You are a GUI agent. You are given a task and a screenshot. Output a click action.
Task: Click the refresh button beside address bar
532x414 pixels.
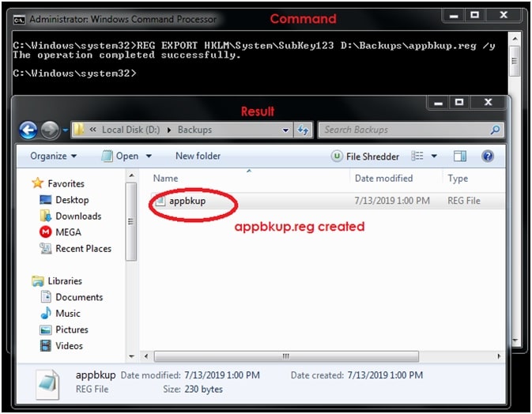tap(303, 130)
